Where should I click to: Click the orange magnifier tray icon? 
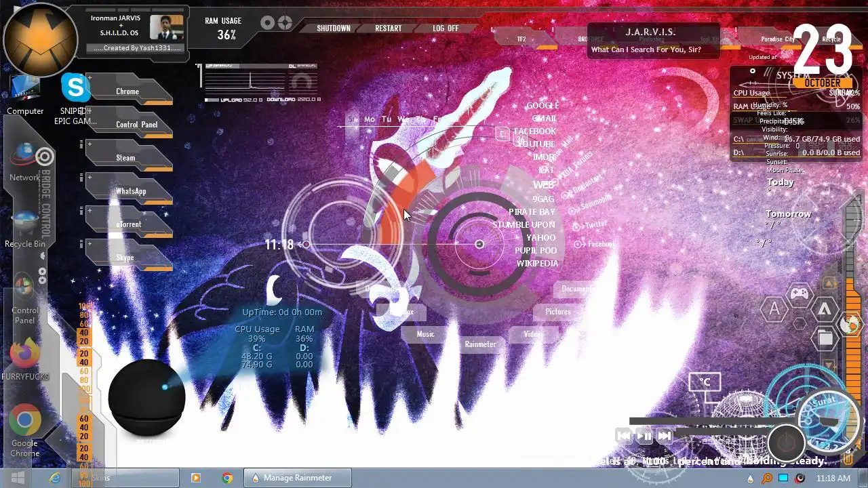point(767,479)
